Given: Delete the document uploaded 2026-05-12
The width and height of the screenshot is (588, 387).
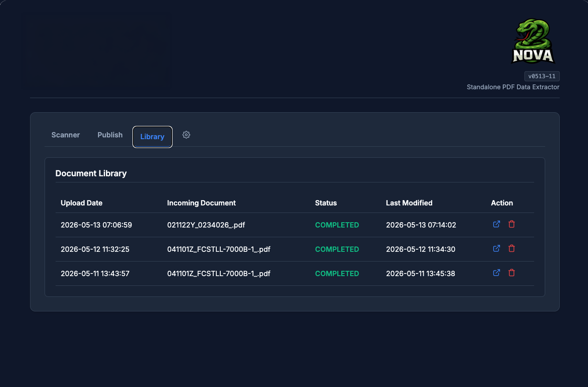Looking at the screenshot, I should point(512,248).
